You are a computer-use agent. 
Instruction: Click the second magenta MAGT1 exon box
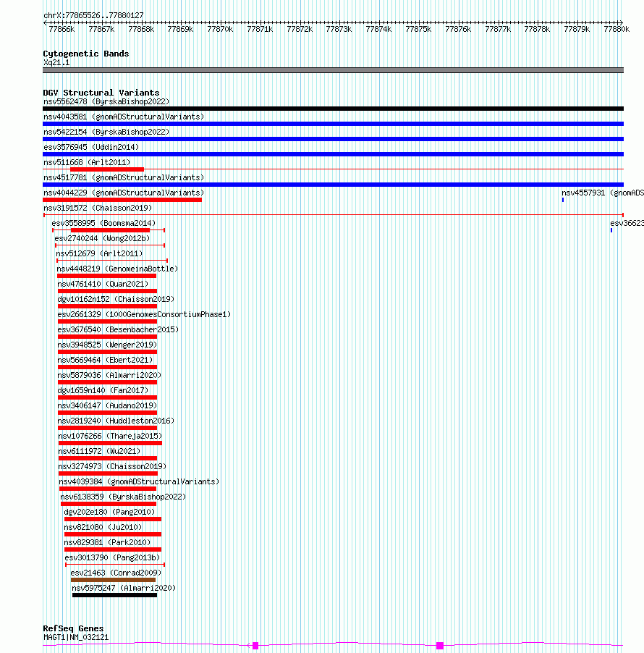pyautogui.click(x=440, y=646)
